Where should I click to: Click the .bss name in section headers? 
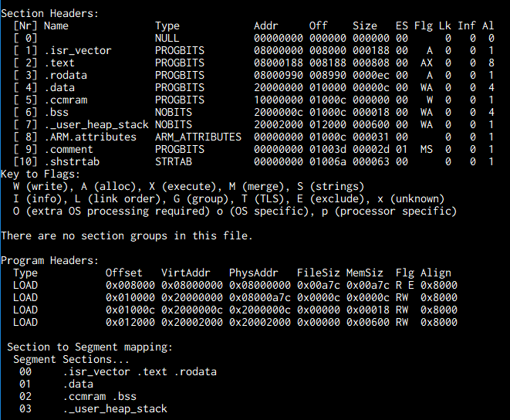[x=56, y=112]
